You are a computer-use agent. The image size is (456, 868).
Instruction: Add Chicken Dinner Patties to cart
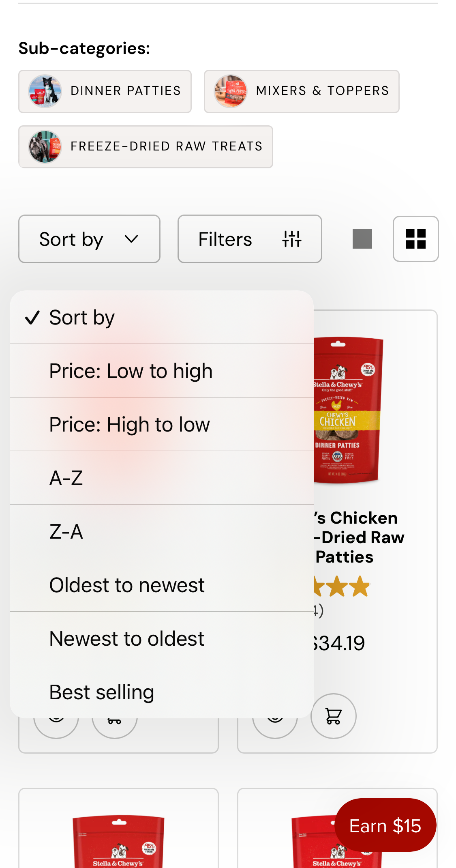(x=333, y=716)
